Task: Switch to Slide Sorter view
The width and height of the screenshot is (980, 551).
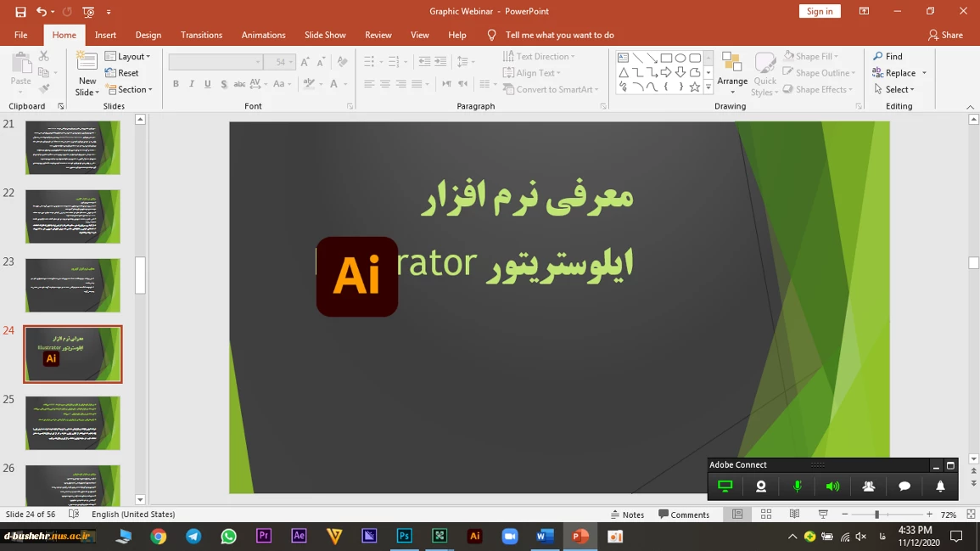Action: pyautogui.click(x=765, y=514)
